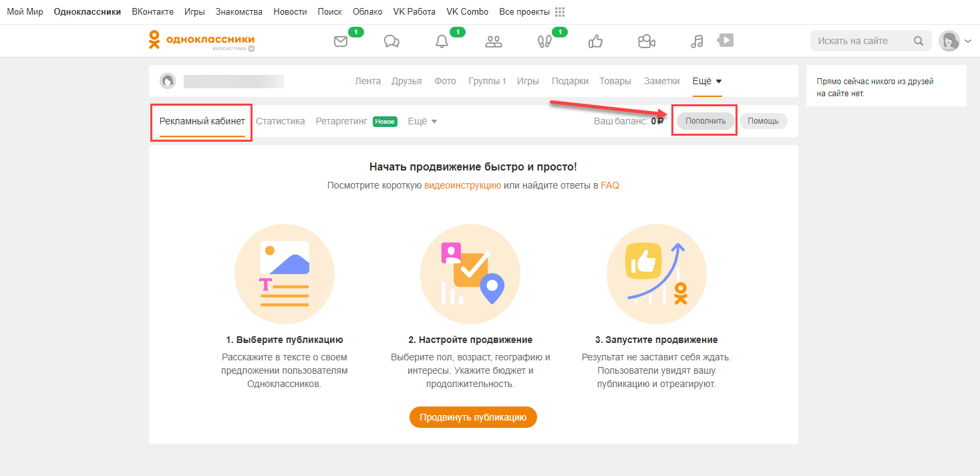This screenshot has height=476, width=980.
Task: Select the 'Рекламный кабинет' tab
Action: click(x=202, y=121)
